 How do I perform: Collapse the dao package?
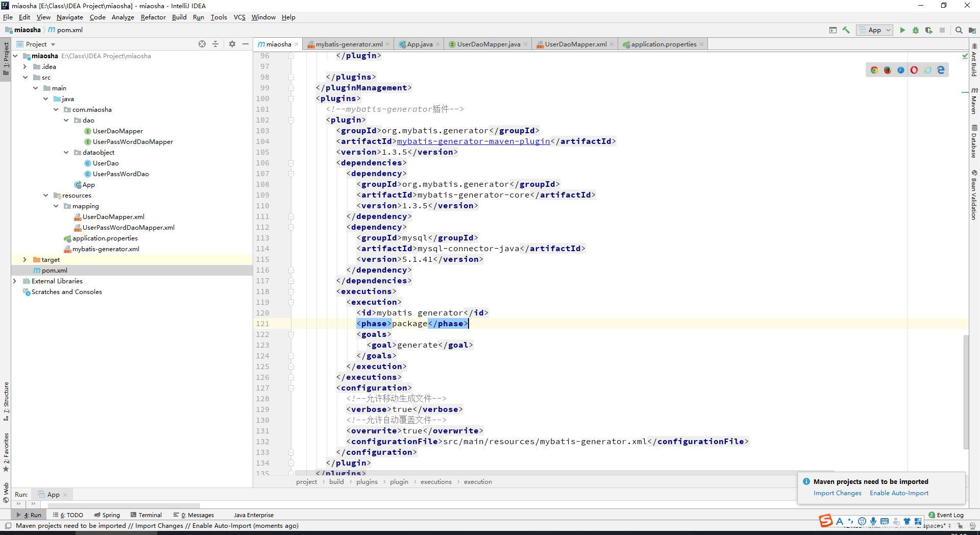[x=66, y=120]
